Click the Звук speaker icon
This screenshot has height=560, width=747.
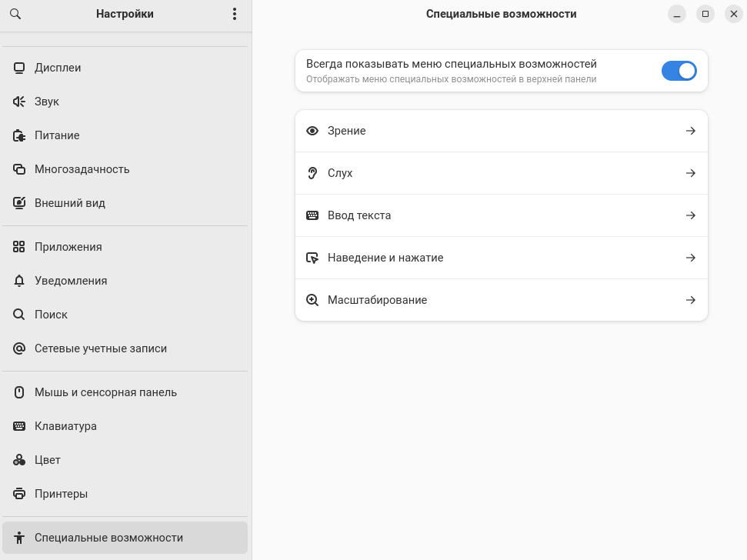19,102
